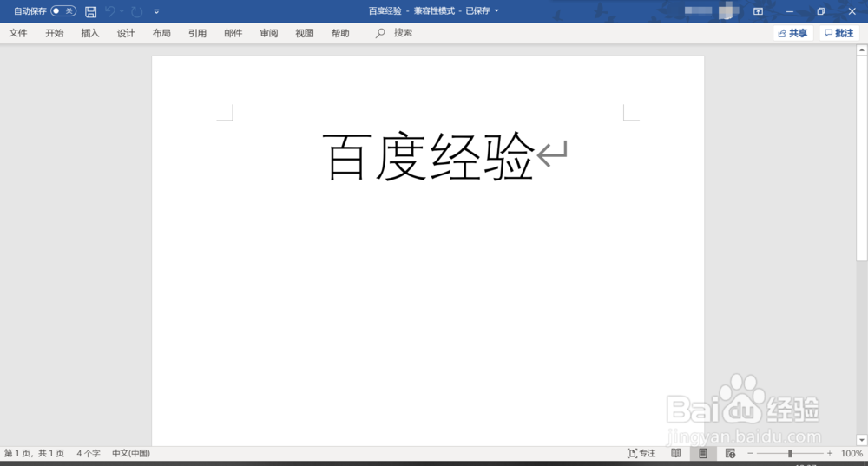The height and width of the screenshot is (466, 868).
Task: Switch to the 开始 tab
Action: click(54, 33)
